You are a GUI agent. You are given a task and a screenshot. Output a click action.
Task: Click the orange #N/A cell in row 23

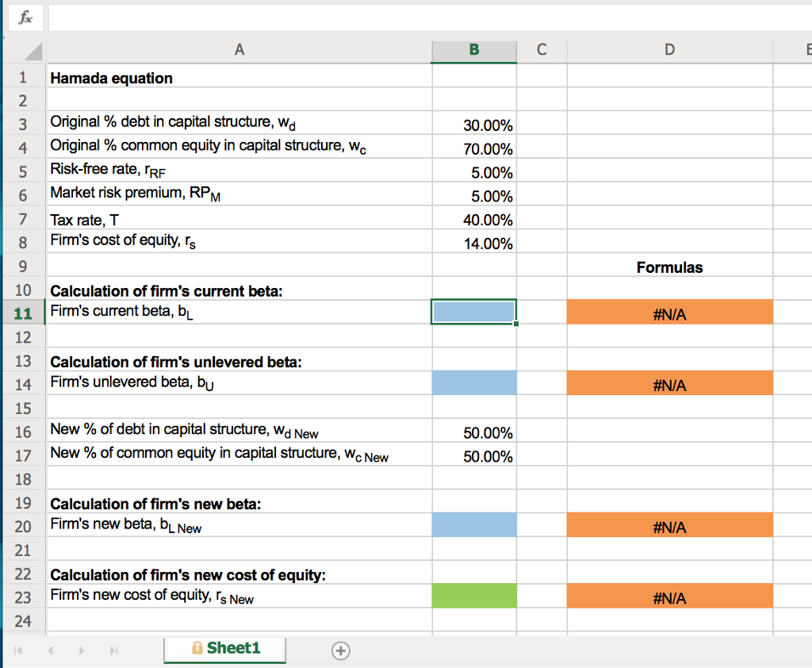coord(669,596)
